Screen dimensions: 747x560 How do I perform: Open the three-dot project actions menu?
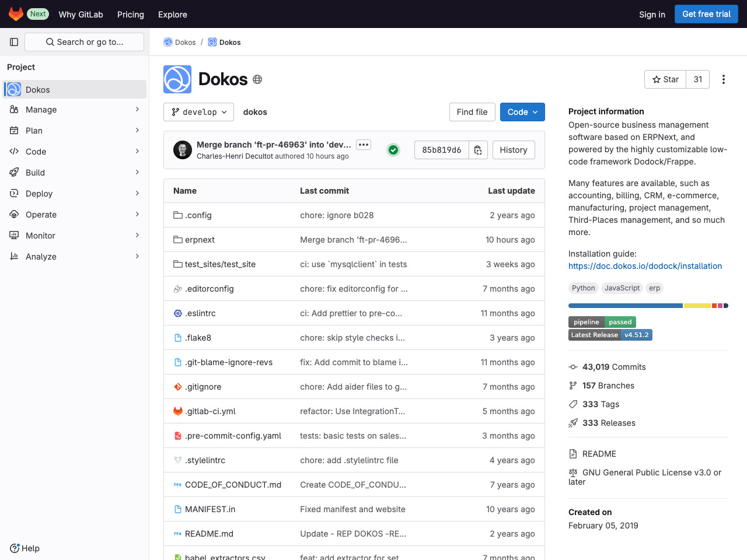724,79
